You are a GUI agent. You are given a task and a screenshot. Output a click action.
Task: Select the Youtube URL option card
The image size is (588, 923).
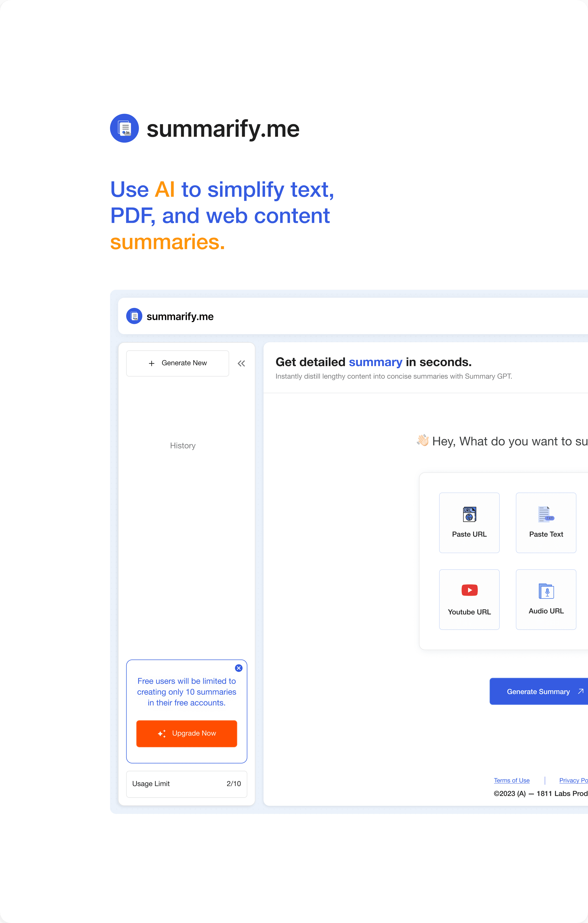469,600
